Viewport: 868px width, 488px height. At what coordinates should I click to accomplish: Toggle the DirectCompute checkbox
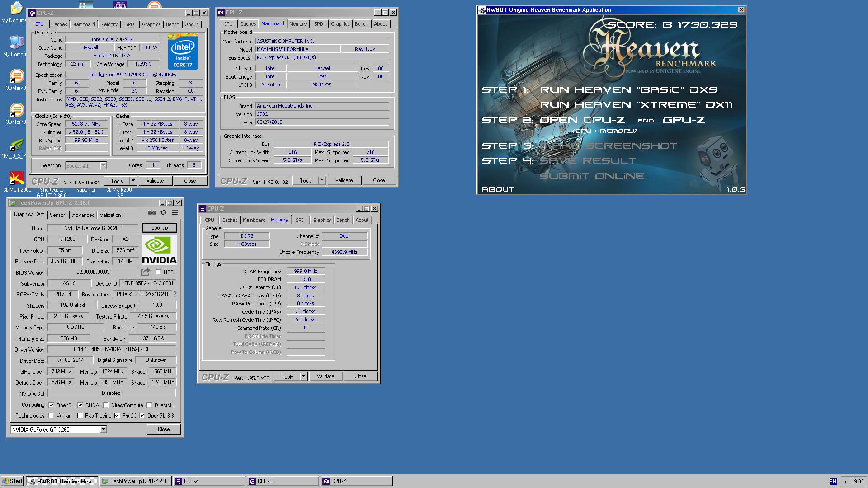106,405
